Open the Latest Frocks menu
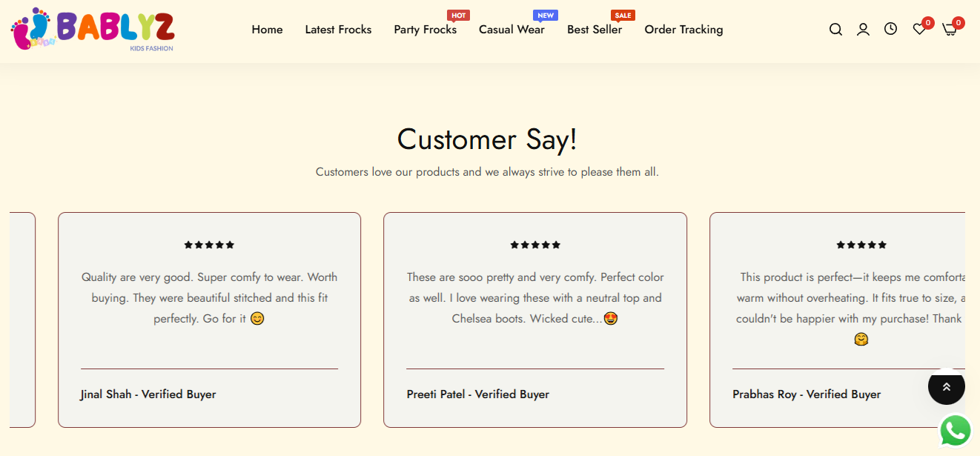980x456 pixels. (338, 30)
